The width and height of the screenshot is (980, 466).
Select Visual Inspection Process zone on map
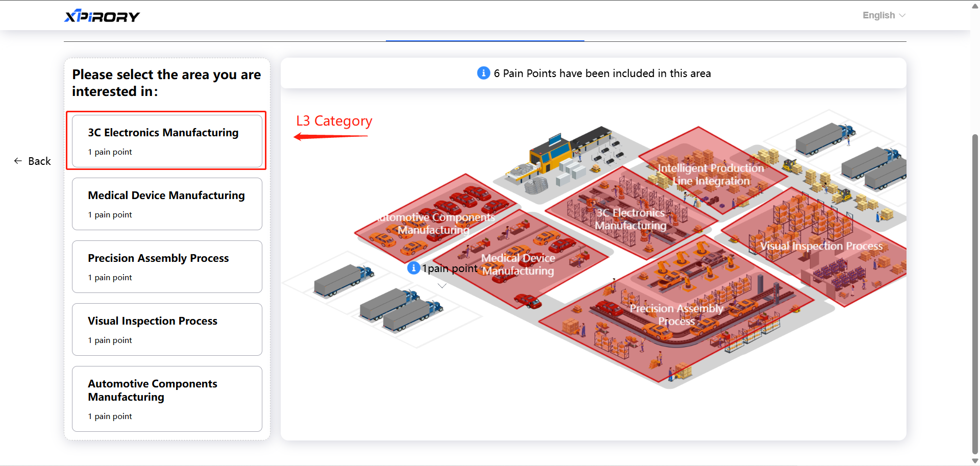[821, 246]
